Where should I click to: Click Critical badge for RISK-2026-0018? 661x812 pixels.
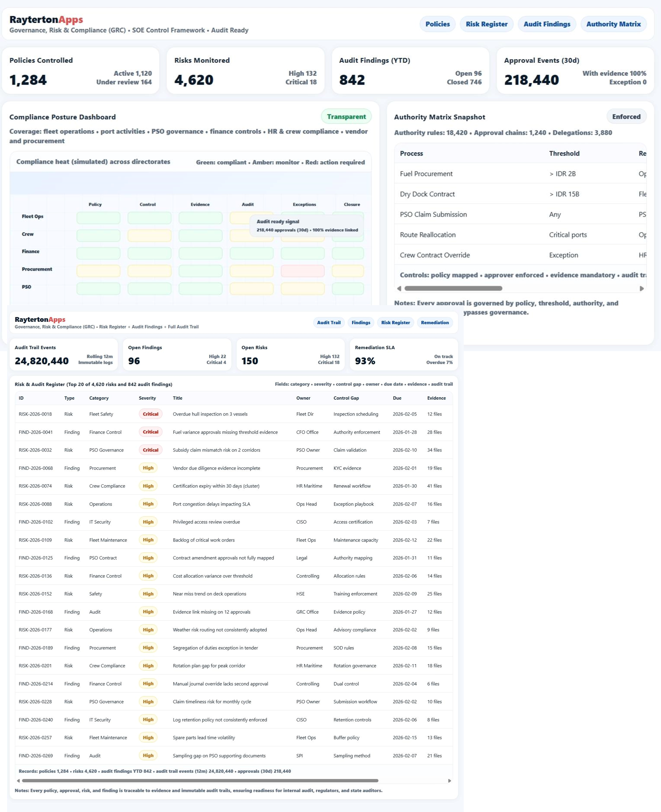(x=150, y=414)
